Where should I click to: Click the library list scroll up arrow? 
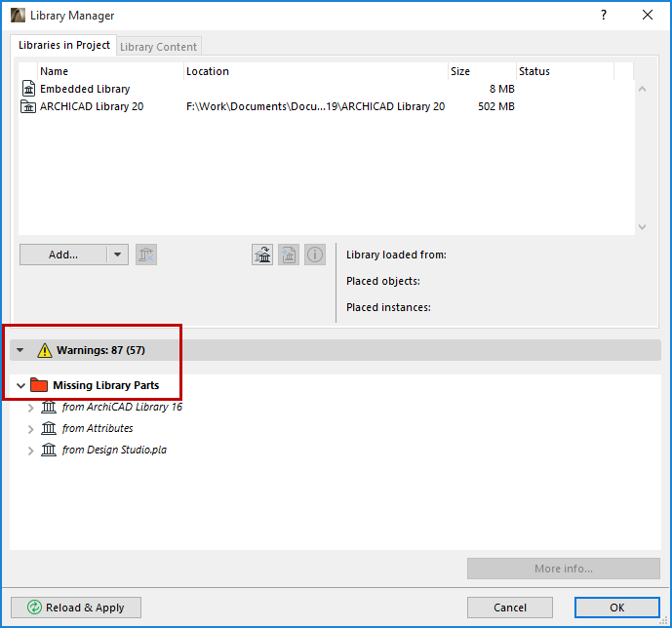click(x=642, y=89)
